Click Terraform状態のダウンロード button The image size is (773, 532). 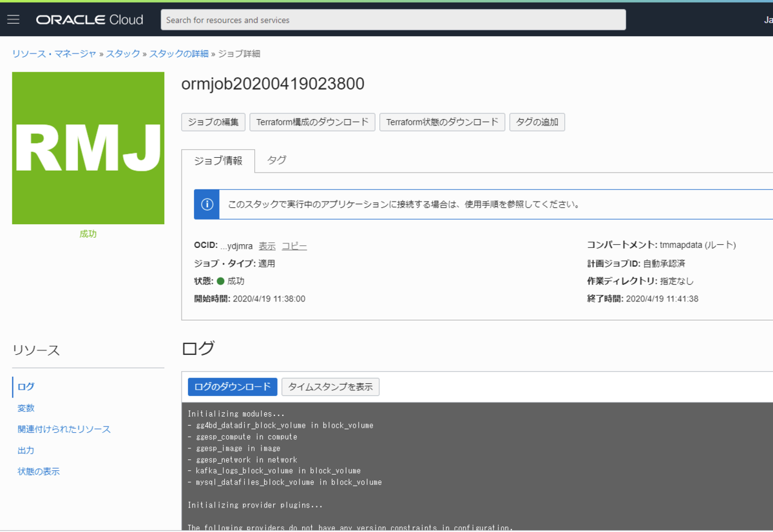click(x=443, y=122)
